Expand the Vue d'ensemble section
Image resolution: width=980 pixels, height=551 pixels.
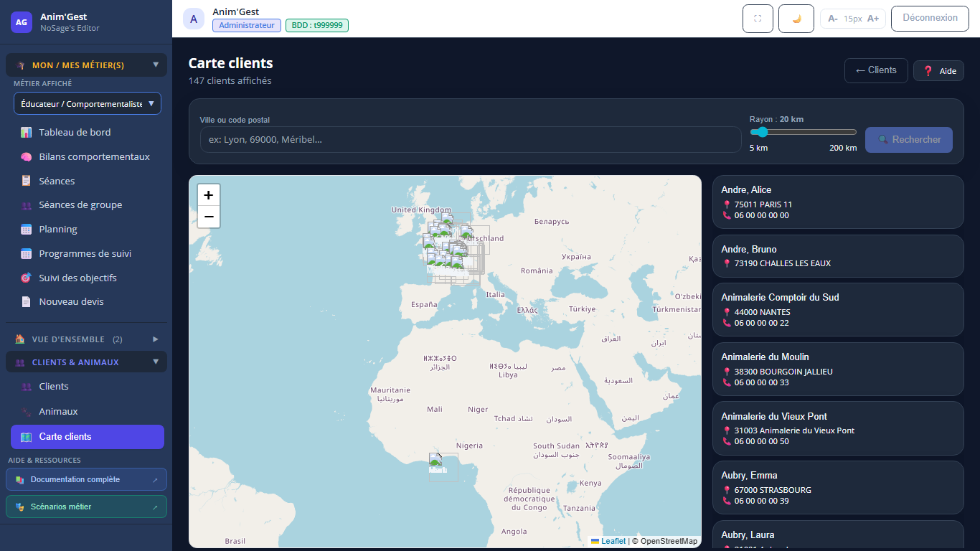click(x=87, y=339)
